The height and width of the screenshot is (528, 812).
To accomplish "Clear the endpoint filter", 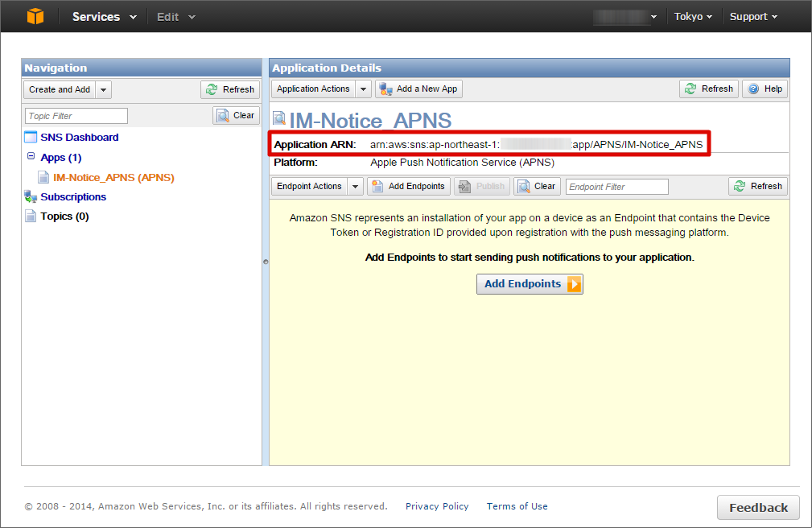I will coord(537,187).
